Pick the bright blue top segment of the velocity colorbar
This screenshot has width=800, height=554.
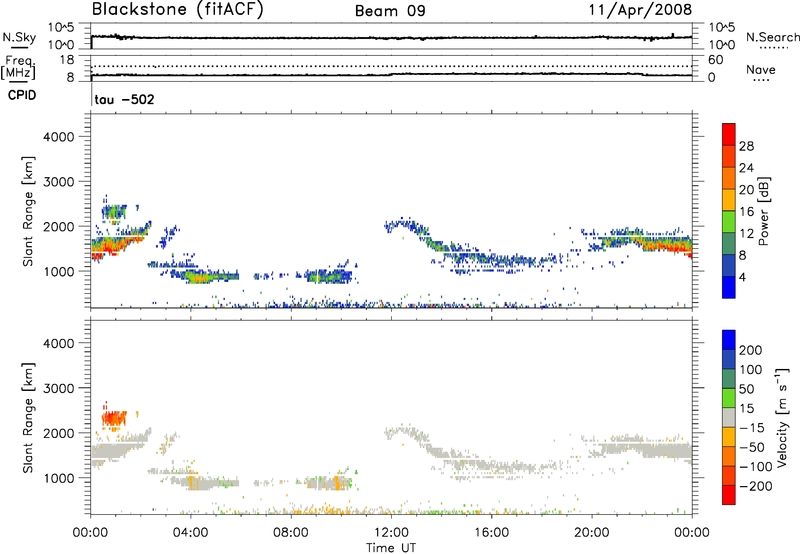[x=729, y=340]
